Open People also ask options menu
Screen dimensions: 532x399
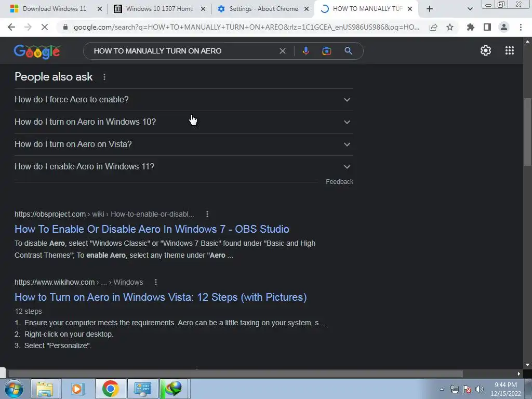(104, 77)
